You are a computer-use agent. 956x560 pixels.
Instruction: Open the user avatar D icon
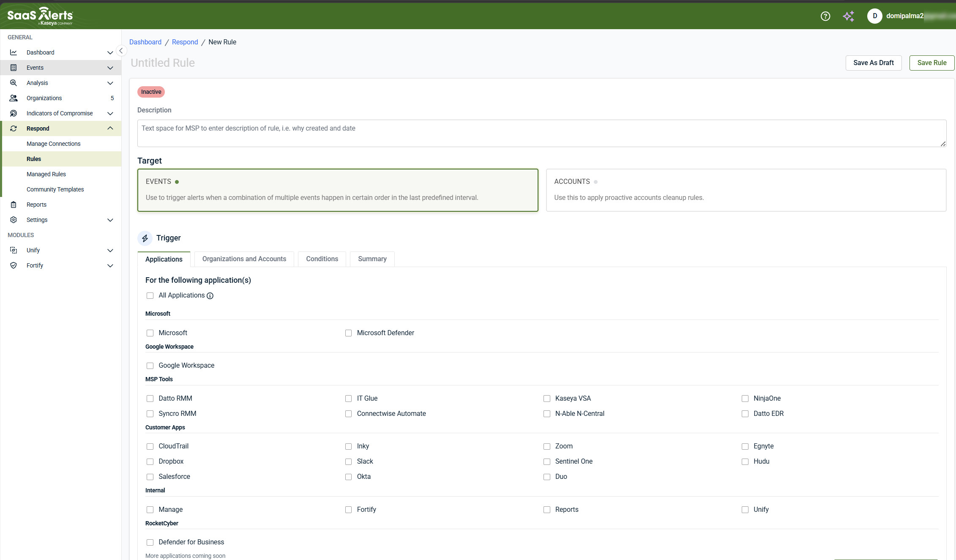tap(875, 16)
